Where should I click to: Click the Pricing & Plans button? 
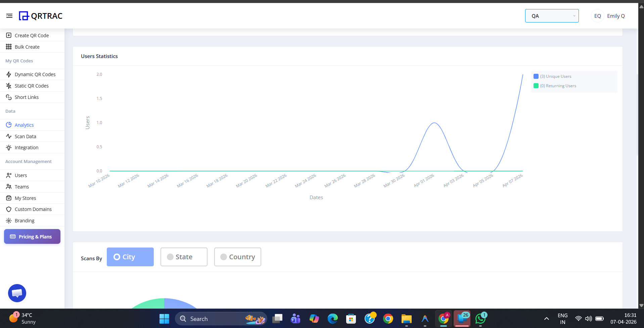[32, 236]
